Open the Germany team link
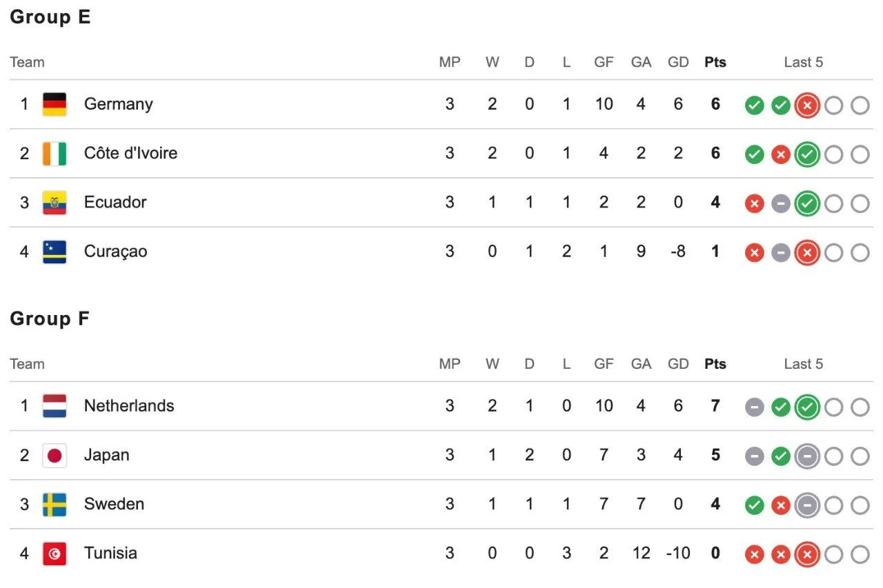Screen dimensions: 883x588 [x=119, y=104]
